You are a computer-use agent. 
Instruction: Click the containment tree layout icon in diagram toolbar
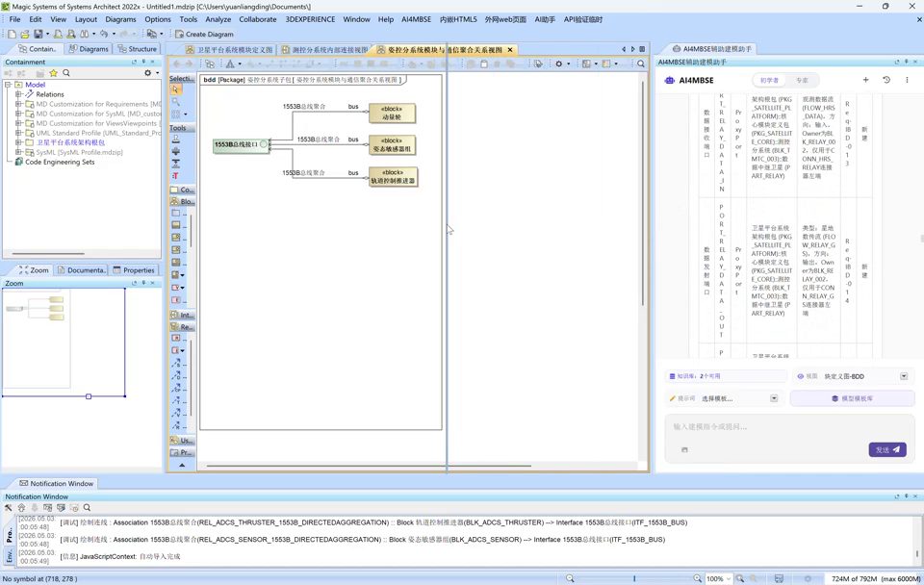[210, 64]
